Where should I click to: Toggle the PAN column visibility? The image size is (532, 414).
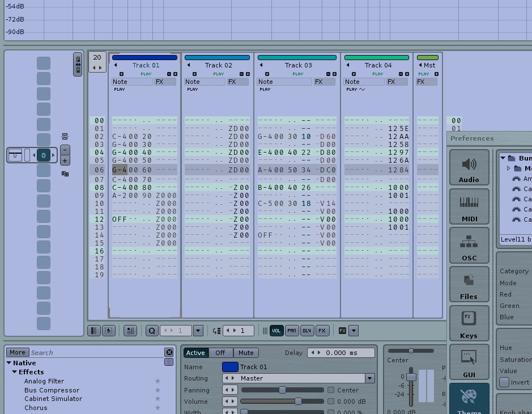292,331
